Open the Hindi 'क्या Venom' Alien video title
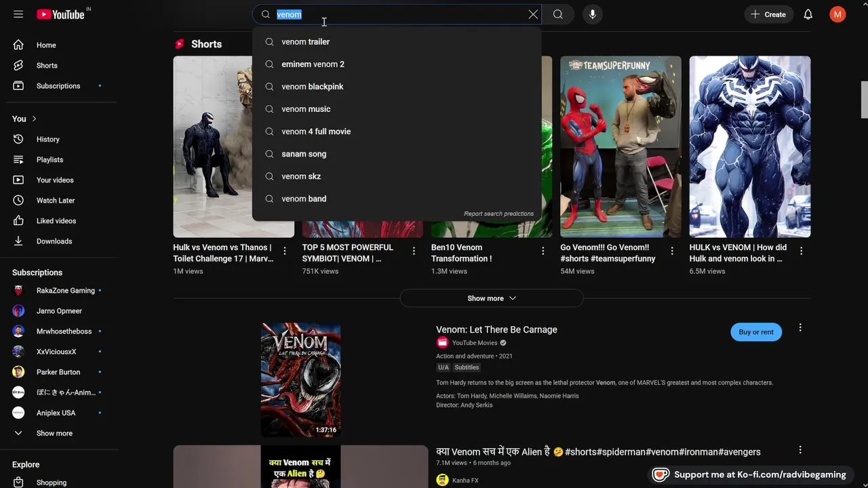Viewport: 868px width, 488px height. pyautogui.click(x=598, y=452)
